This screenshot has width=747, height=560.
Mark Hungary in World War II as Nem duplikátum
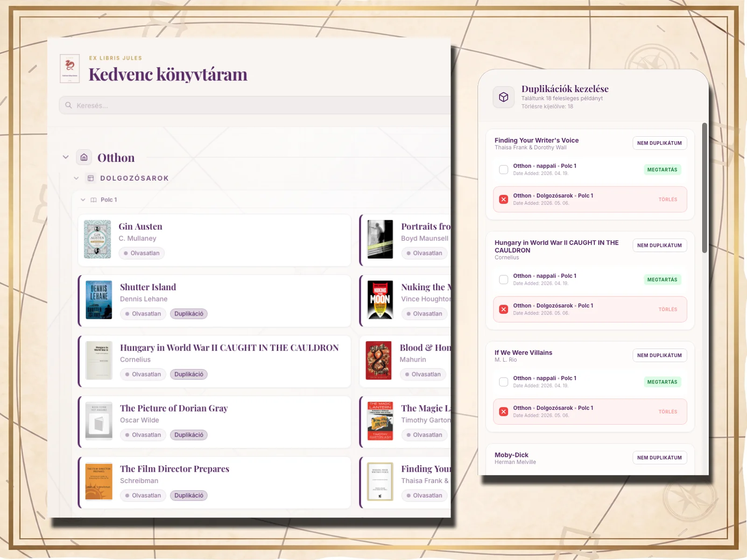tap(659, 245)
